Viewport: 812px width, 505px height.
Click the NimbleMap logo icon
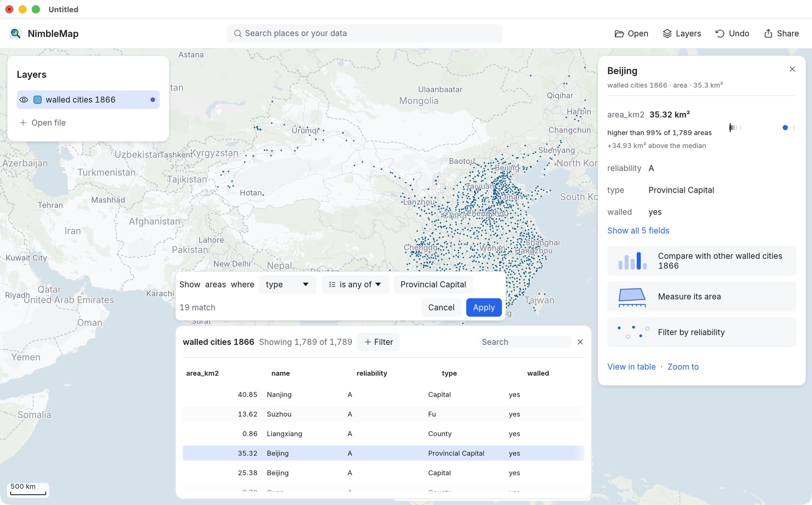(15, 33)
